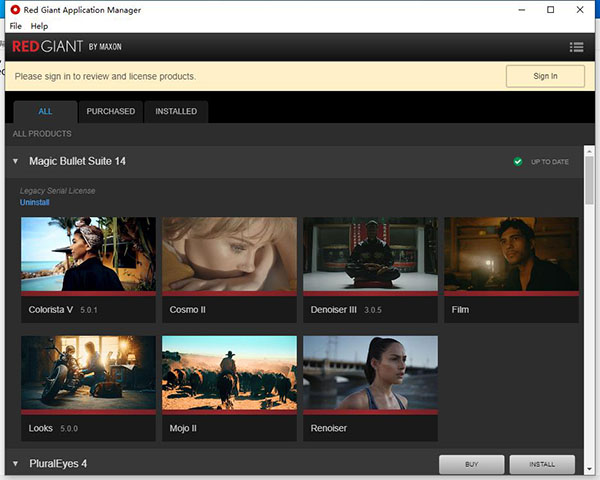Click the PluralEyes 4 title text
This screenshot has width=600, height=480.
tap(58, 464)
